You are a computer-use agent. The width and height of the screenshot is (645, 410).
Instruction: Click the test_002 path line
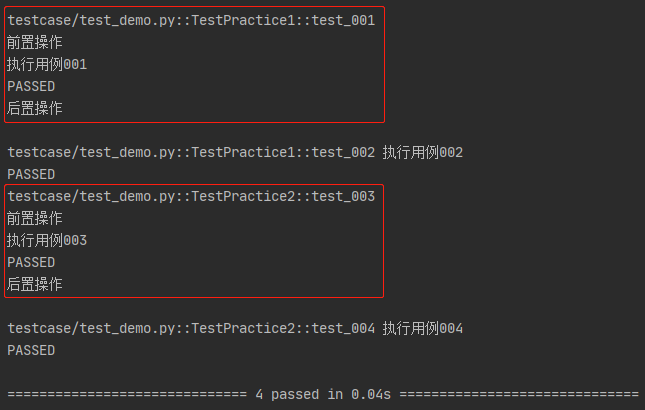pyautogui.click(x=191, y=153)
